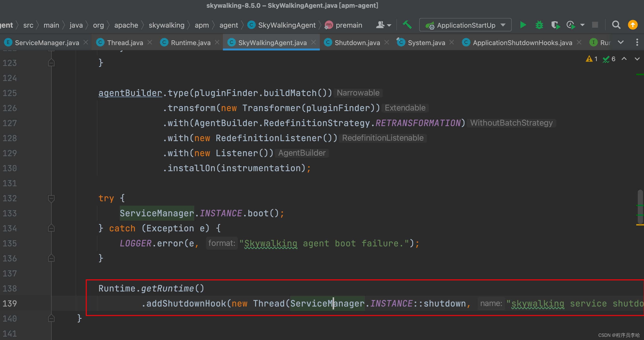This screenshot has width=644, height=340.
Task: Open the ApplicationStartUp run configuration dropdown
Action: point(465,25)
